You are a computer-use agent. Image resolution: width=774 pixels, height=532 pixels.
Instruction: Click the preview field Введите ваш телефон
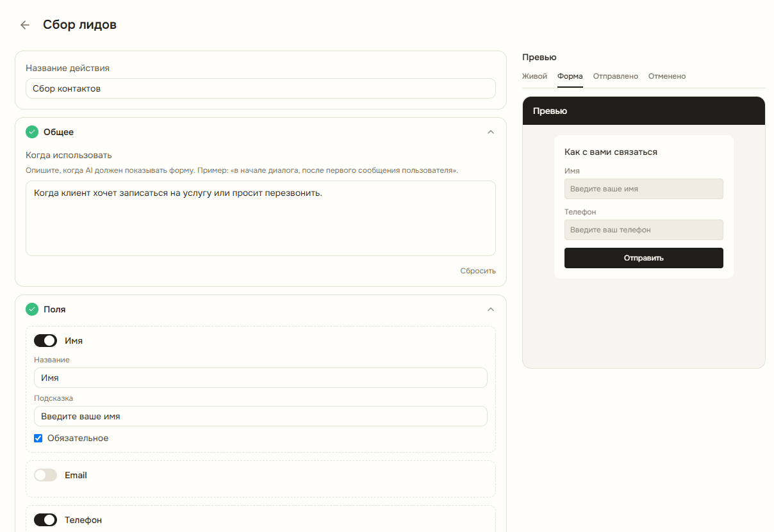[x=644, y=230]
